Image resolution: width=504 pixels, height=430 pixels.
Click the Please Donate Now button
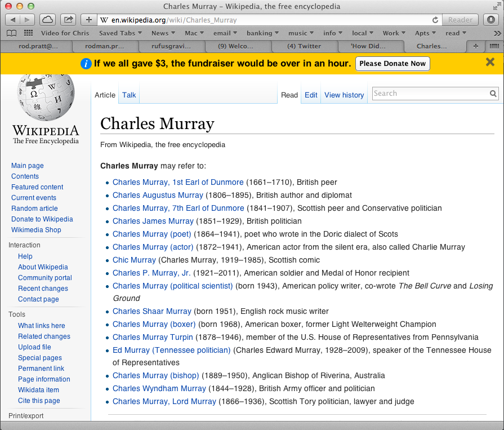(393, 64)
